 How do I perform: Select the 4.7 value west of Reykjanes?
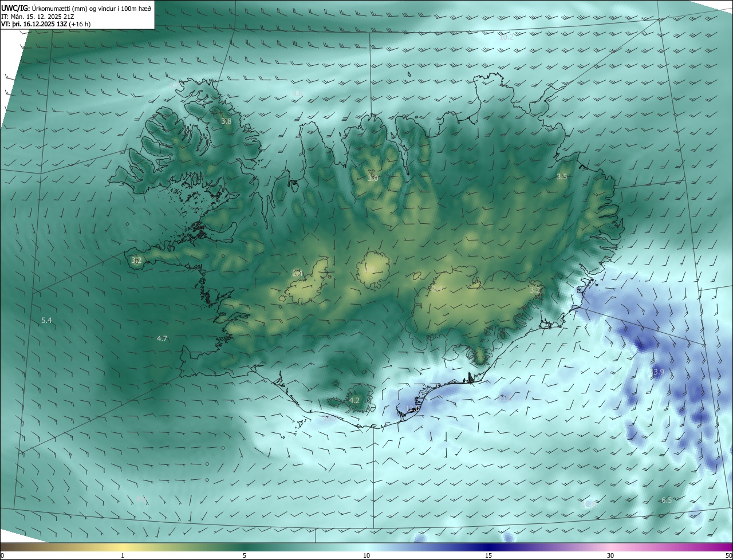tap(162, 338)
